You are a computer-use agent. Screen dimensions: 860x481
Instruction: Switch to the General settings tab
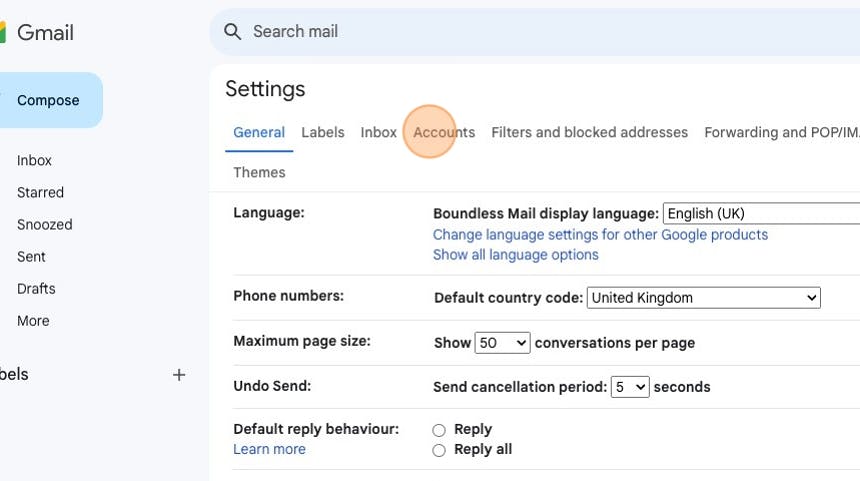(259, 133)
